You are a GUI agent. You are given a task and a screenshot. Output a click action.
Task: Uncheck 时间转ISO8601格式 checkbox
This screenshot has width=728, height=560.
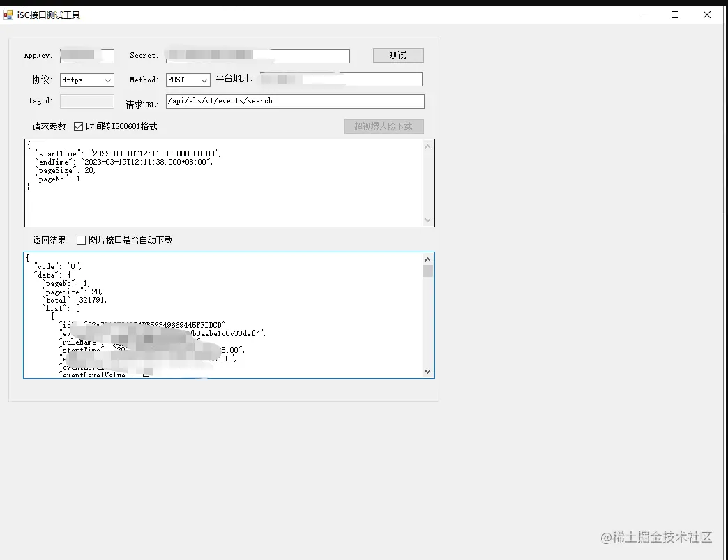click(79, 126)
